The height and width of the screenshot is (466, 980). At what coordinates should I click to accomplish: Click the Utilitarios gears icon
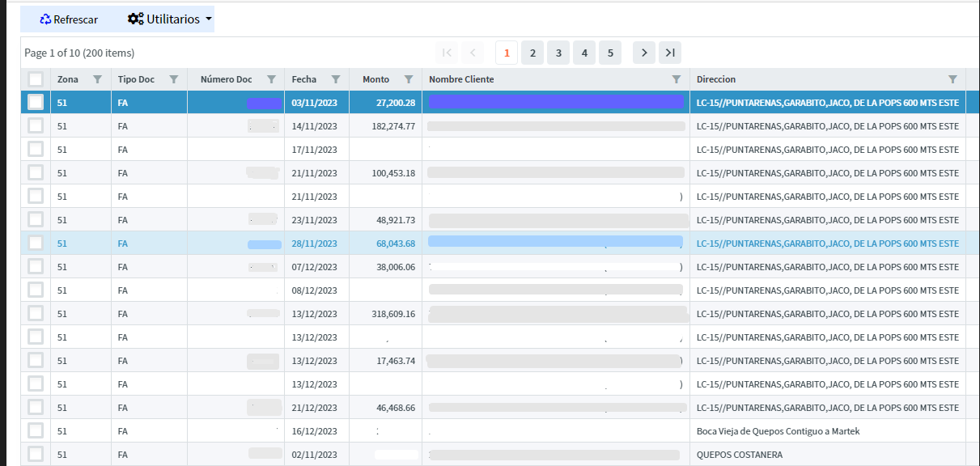coord(136,19)
